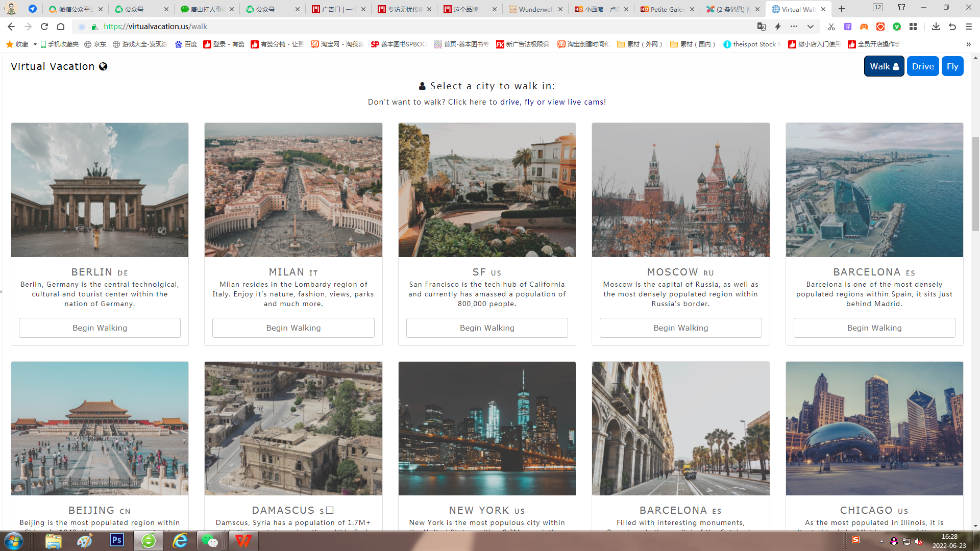Click the 收藏 favorites star icon
The image size is (980, 551).
tap(10, 44)
